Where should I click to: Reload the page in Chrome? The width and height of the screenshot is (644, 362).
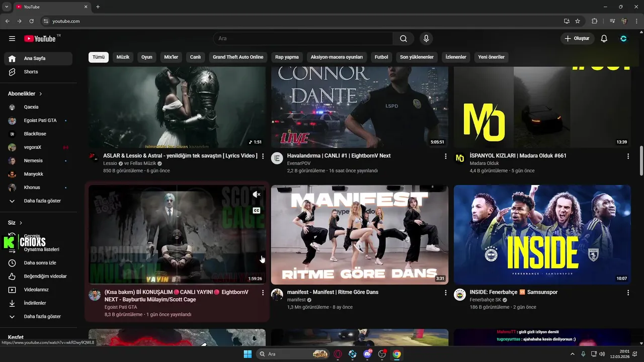click(x=31, y=21)
